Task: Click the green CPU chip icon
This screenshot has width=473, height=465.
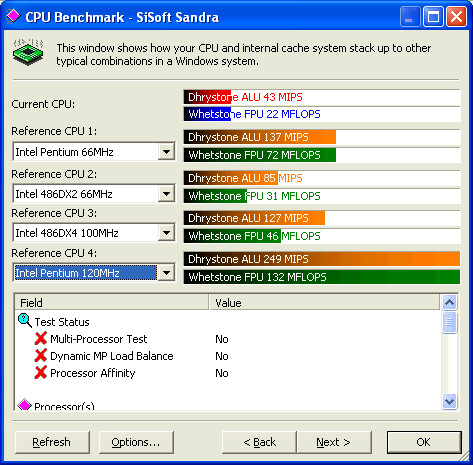Action: tap(28, 52)
